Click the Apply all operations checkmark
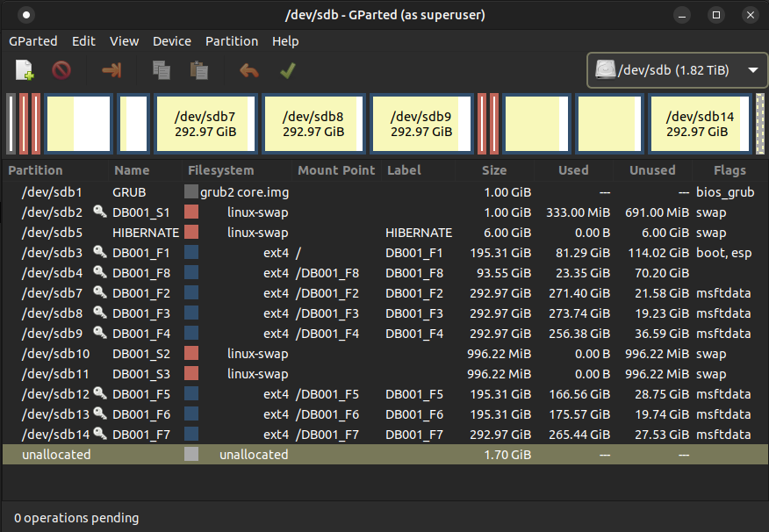 (287, 70)
